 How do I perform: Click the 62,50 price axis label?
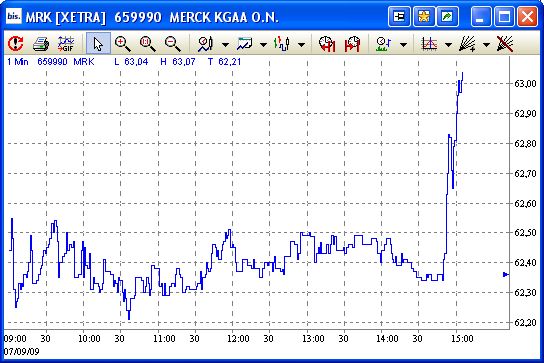525,233
